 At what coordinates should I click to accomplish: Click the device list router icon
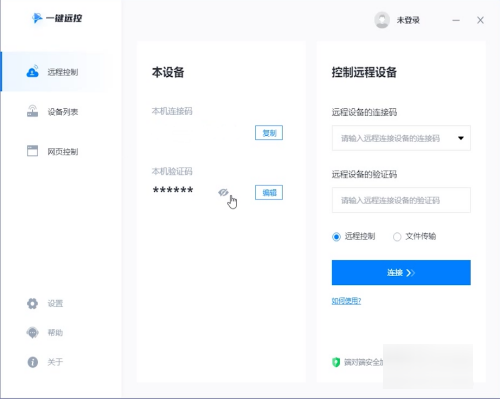pyautogui.click(x=32, y=111)
